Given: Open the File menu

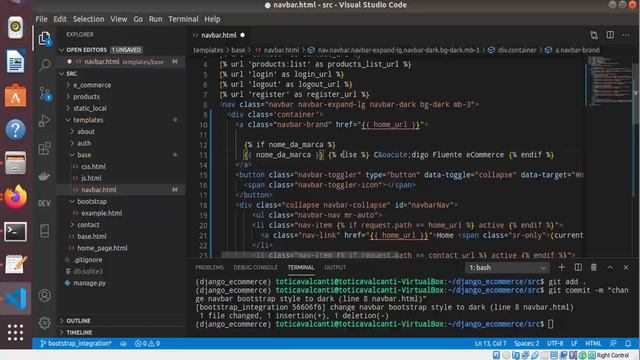Looking at the screenshot, I should coord(41,19).
